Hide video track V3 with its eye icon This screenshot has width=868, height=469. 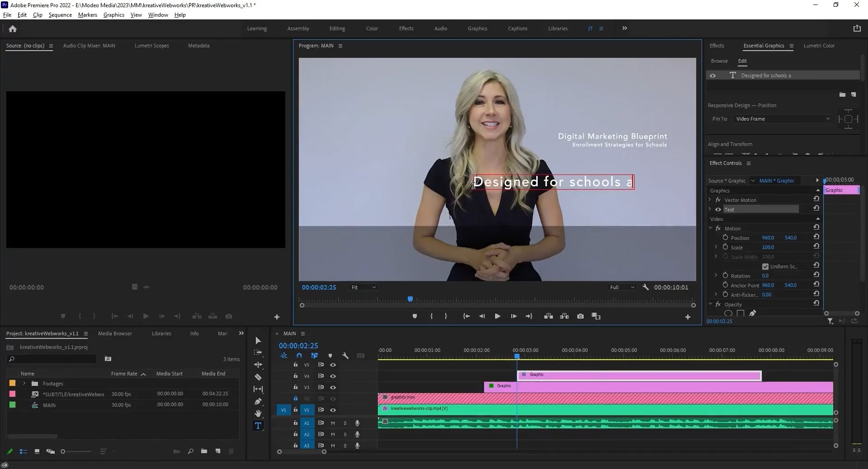(333, 387)
